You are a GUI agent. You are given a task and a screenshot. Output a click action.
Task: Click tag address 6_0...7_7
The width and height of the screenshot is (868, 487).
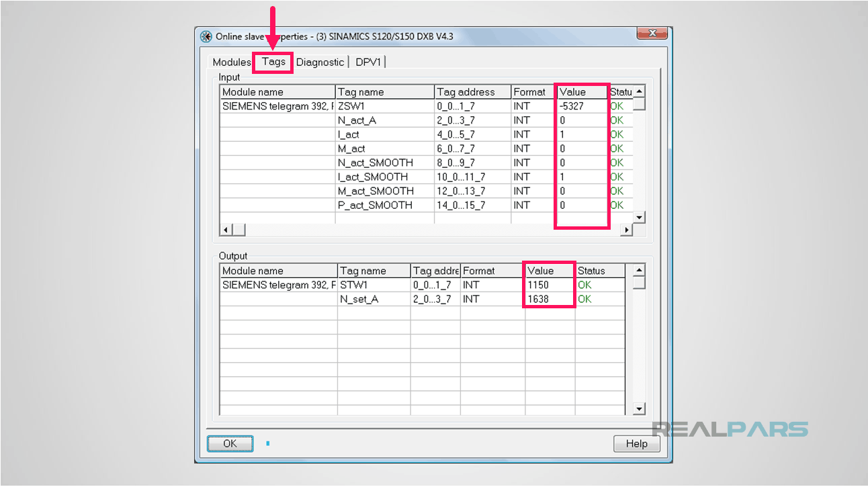pyautogui.click(x=455, y=148)
